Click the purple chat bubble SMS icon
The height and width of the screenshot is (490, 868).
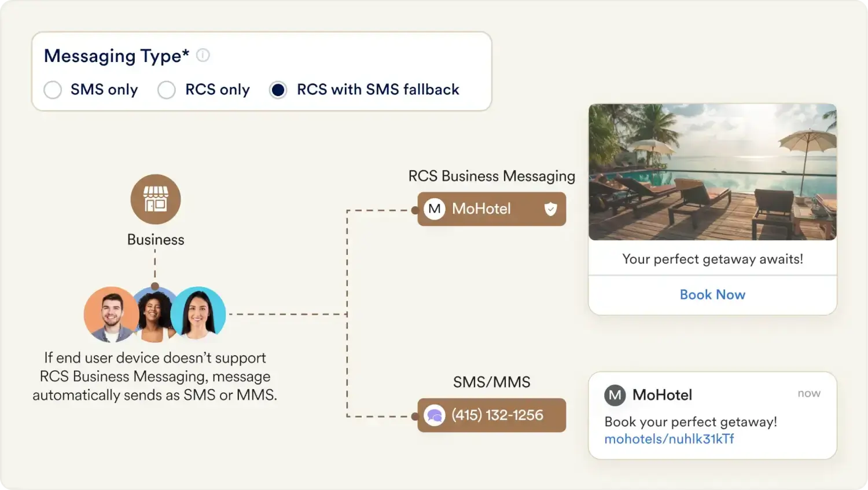pyautogui.click(x=435, y=415)
